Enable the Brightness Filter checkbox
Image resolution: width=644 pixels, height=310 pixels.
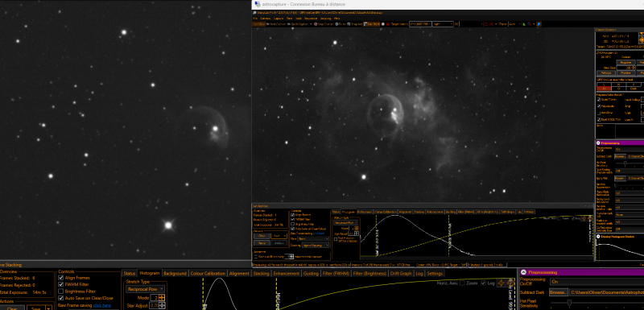coord(61,291)
